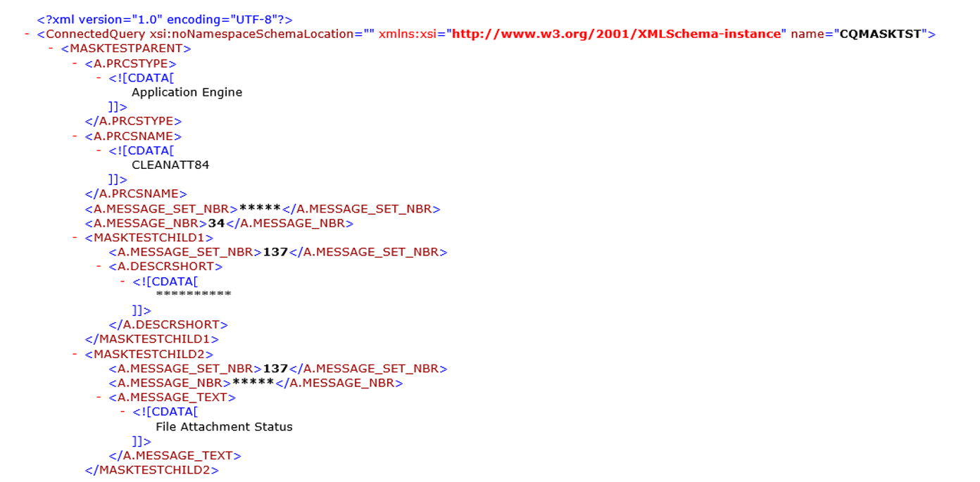Click the closing MASKTESTCHILD1 tag
This screenshot has height=482, width=980.
coord(151,339)
